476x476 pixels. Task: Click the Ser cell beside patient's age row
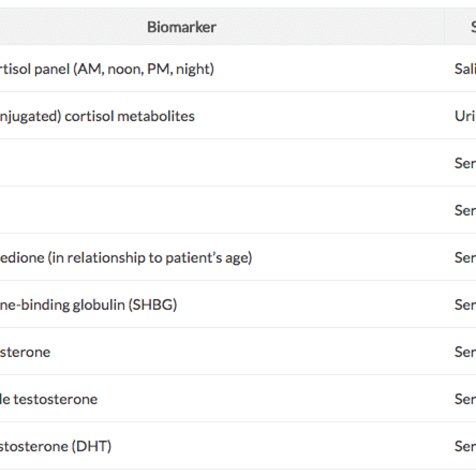coord(465,258)
